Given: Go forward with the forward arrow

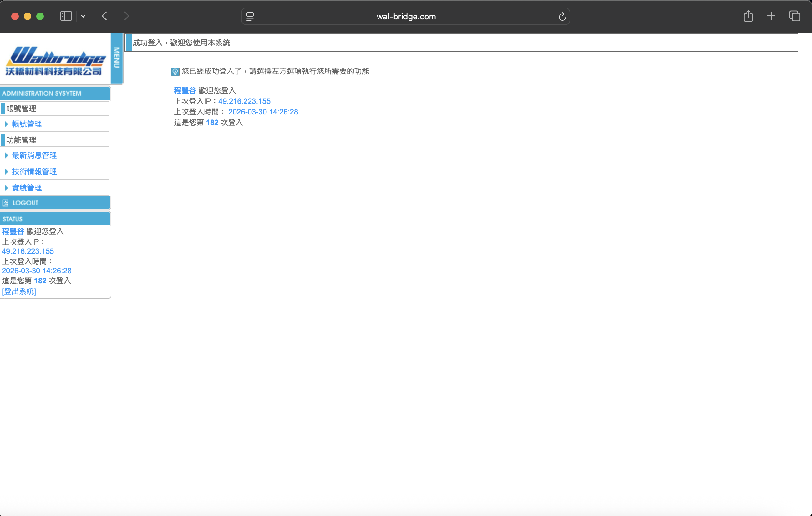Looking at the screenshot, I should (x=126, y=16).
